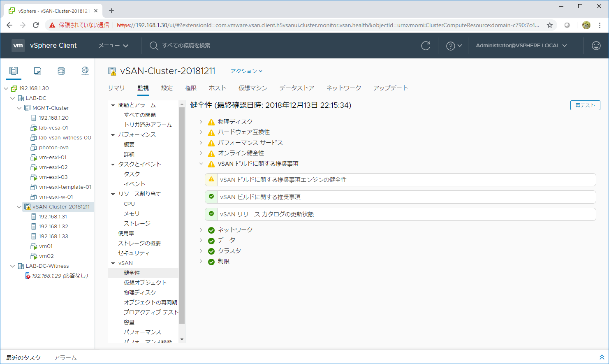Collapse 問題とアラーム menu section

tap(113, 105)
